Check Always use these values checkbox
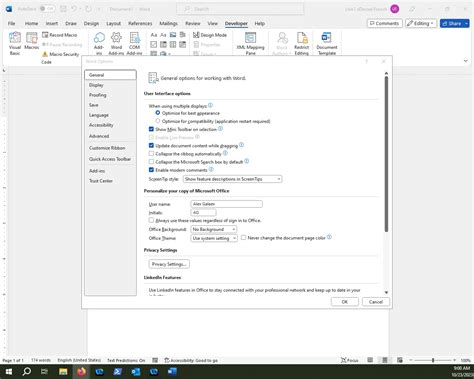Screen dimensions: 474x379 [x=151, y=220]
